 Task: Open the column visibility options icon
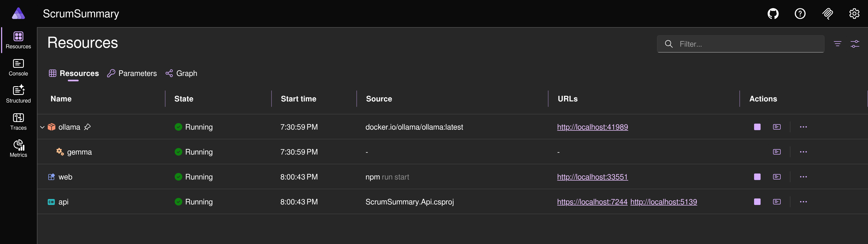tap(855, 44)
